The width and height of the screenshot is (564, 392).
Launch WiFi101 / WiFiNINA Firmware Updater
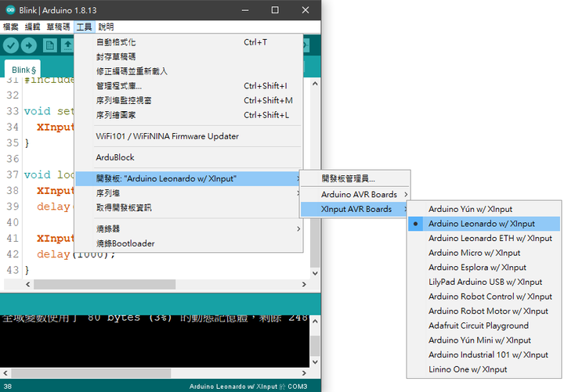pyautogui.click(x=189, y=137)
